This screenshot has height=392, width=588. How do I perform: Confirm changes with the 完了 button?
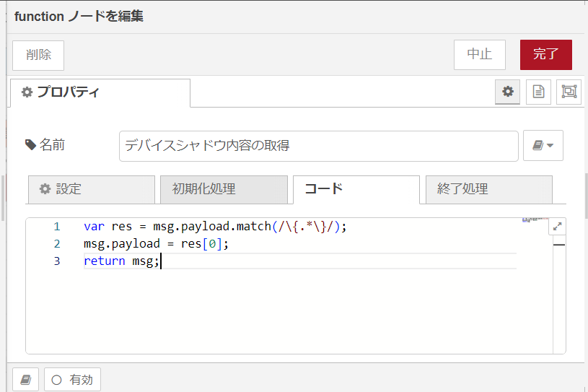pos(546,55)
